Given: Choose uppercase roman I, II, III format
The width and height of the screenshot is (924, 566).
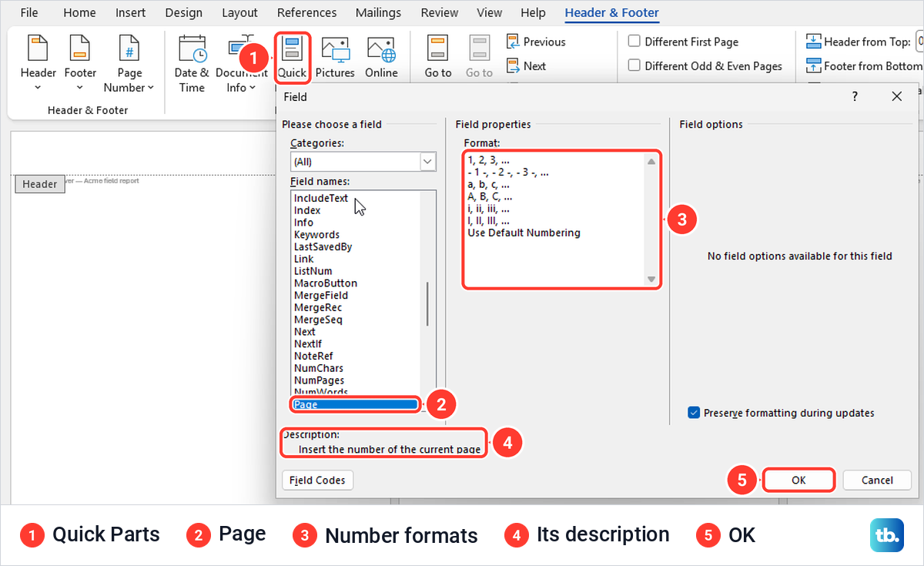Looking at the screenshot, I should pyautogui.click(x=488, y=221).
